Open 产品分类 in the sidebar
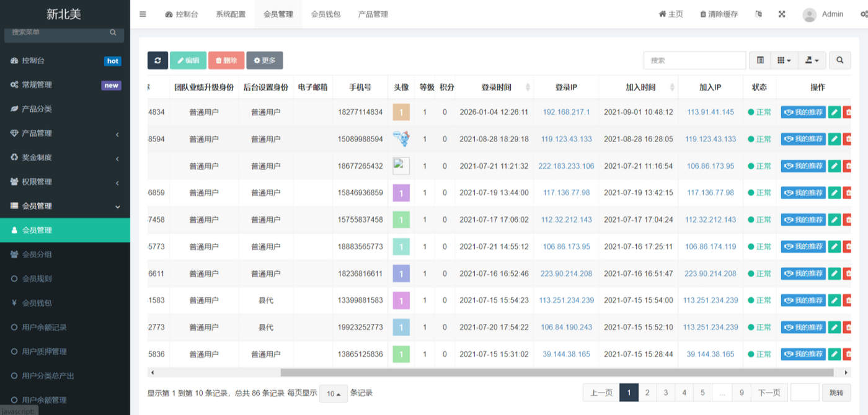This screenshot has height=415, width=868. [65, 109]
